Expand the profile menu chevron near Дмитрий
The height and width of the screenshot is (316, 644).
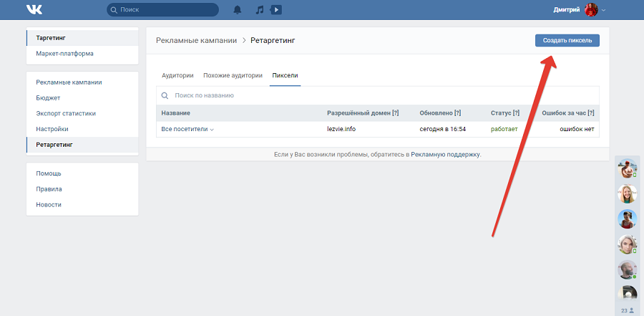[x=603, y=10]
